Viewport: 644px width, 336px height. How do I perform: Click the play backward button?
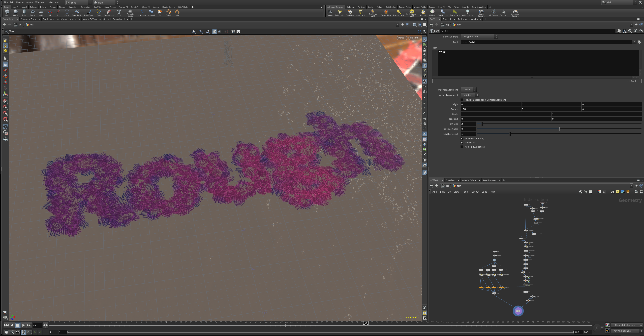click(12, 325)
